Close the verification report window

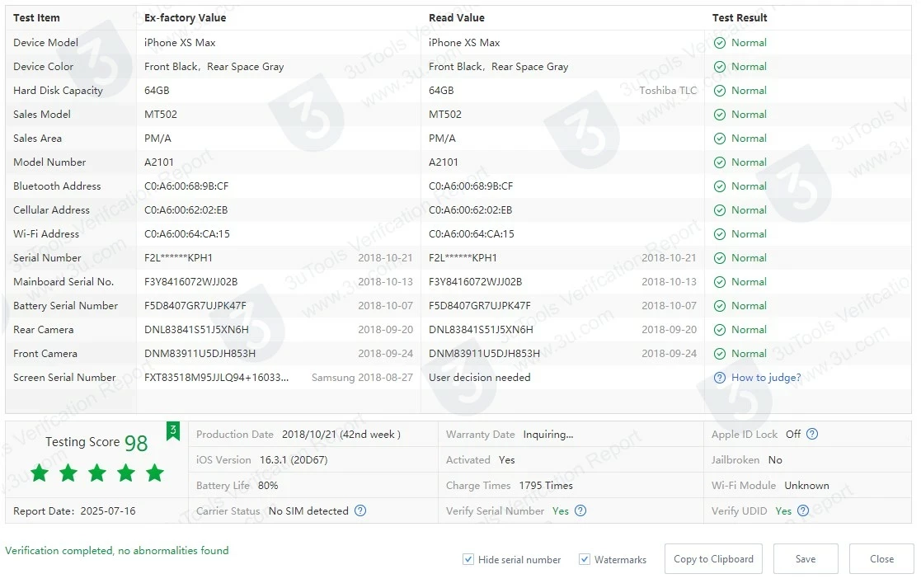coord(881,558)
